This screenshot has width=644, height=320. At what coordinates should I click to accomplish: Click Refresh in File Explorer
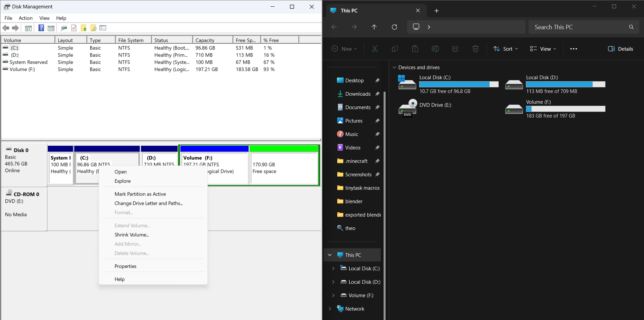pyautogui.click(x=394, y=27)
